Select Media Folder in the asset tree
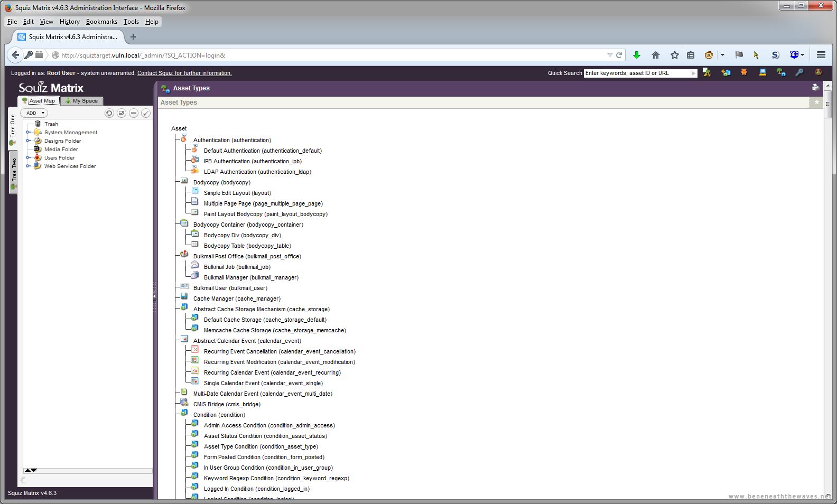This screenshot has width=837, height=504. click(x=61, y=149)
